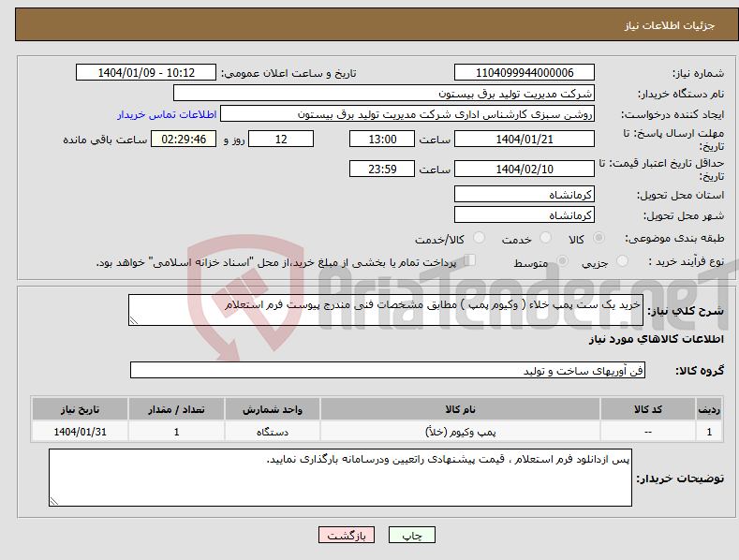The image size is (739, 560).
Task: Click the request creator field روشن سبزی
Action: point(407,114)
